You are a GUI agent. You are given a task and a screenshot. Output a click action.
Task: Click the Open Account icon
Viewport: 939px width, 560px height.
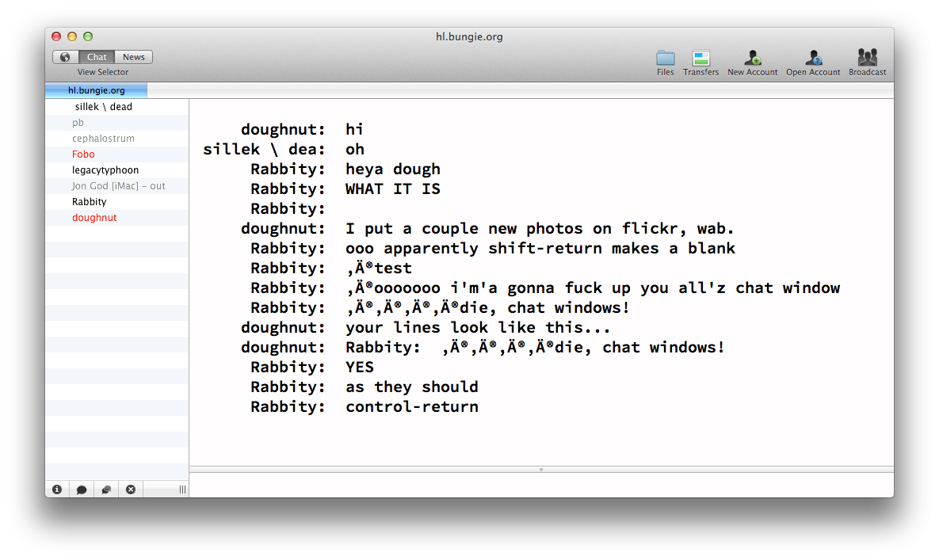[813, 58]
